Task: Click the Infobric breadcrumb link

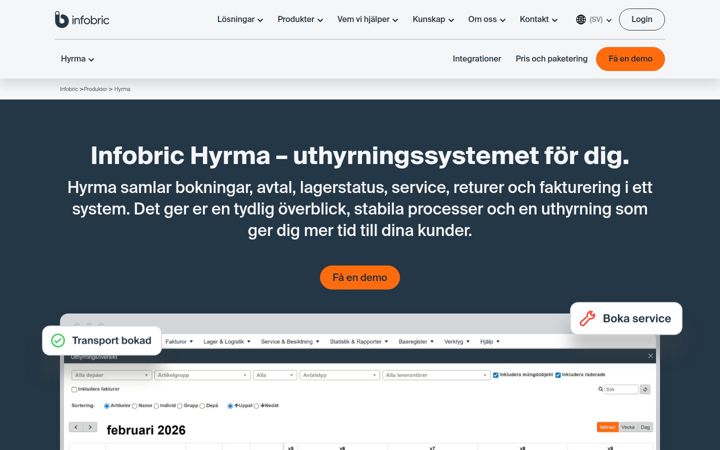Action: (x=68, y=89)
